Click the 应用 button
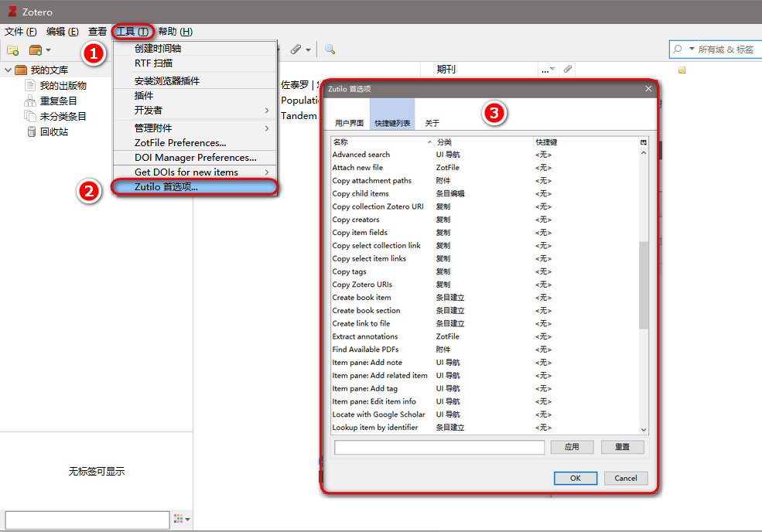Image resolution: width=762 pixels, height=532 pixels. coord(572,447)
